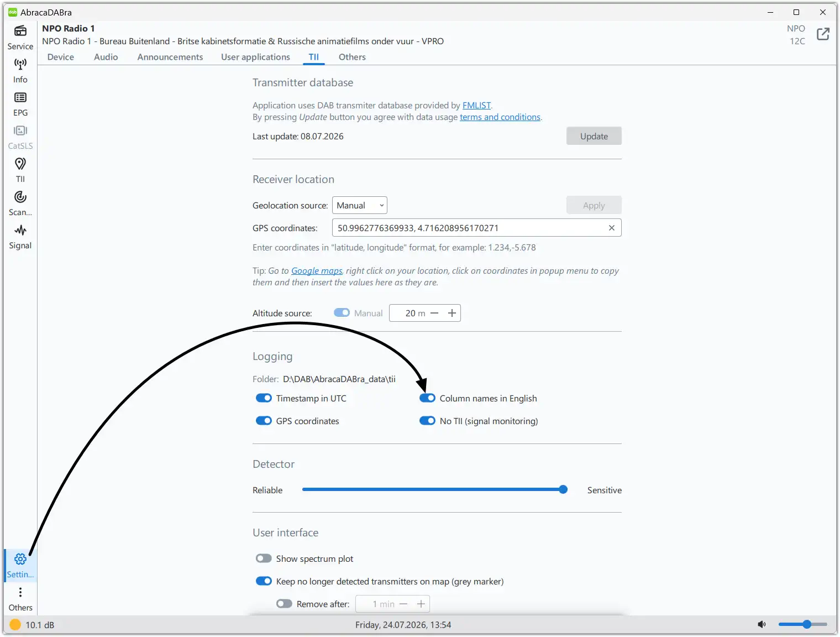The height and width of the screenshot is (637, 840).
Task: Switch to the User applications tab
Action: (255, 57)
